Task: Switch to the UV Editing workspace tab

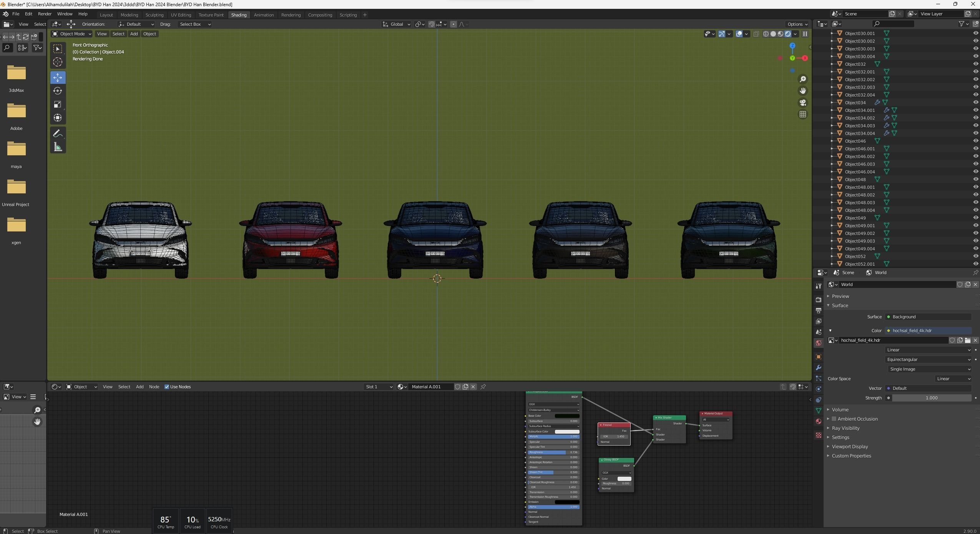Action: coord(181,15)
